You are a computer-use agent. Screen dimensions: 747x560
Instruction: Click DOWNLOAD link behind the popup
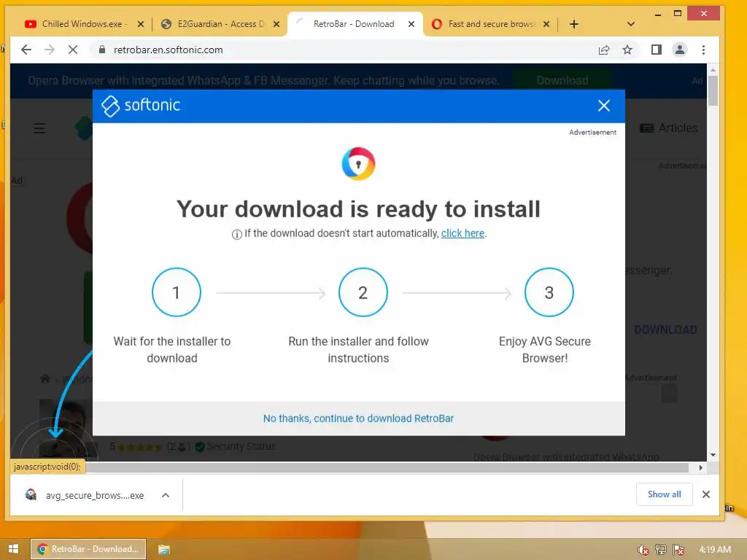[665, 330]
